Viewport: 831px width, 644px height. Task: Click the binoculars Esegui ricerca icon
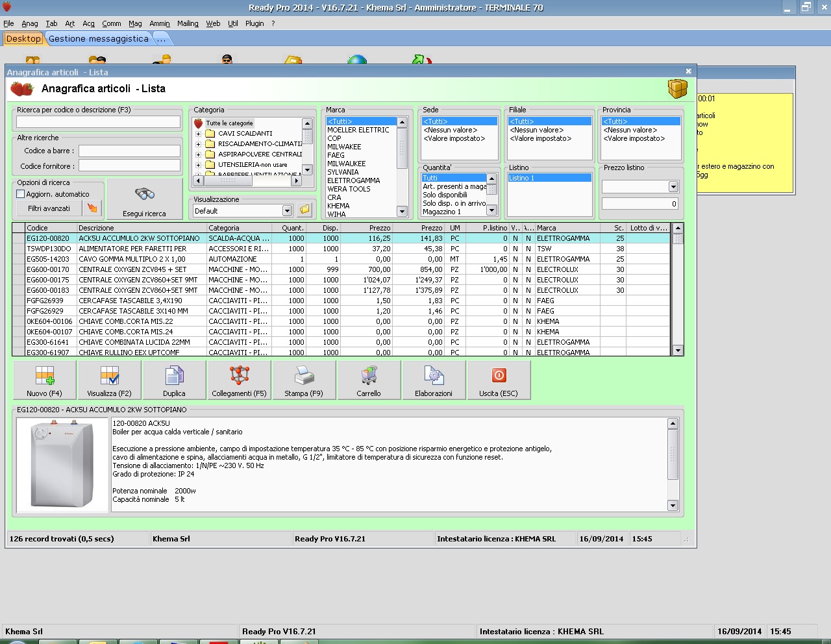(144, 195)
